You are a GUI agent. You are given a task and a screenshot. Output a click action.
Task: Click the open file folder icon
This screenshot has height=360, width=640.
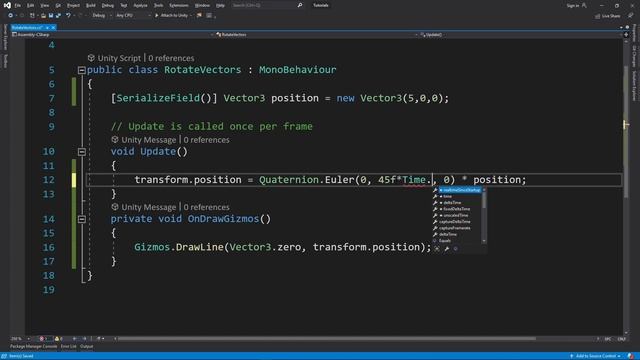[x=43, y=16]
